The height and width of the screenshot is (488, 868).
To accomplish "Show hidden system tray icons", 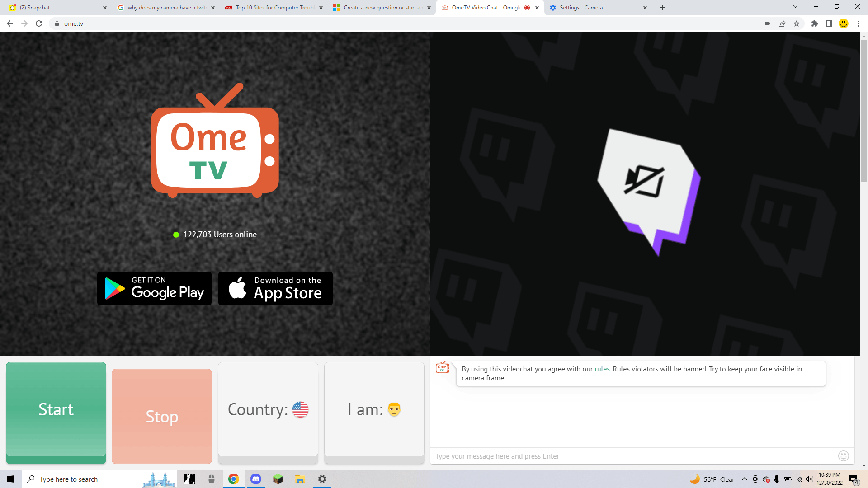I will (x=745, y=479).
